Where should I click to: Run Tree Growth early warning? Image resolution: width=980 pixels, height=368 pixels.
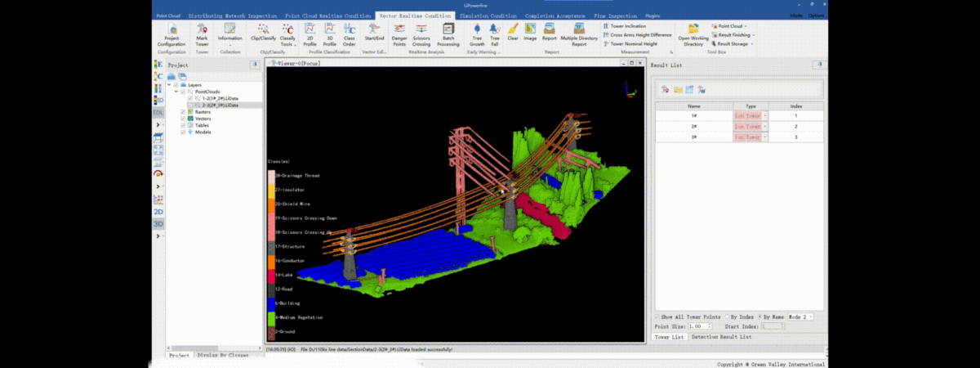click(x=477, y=35)
